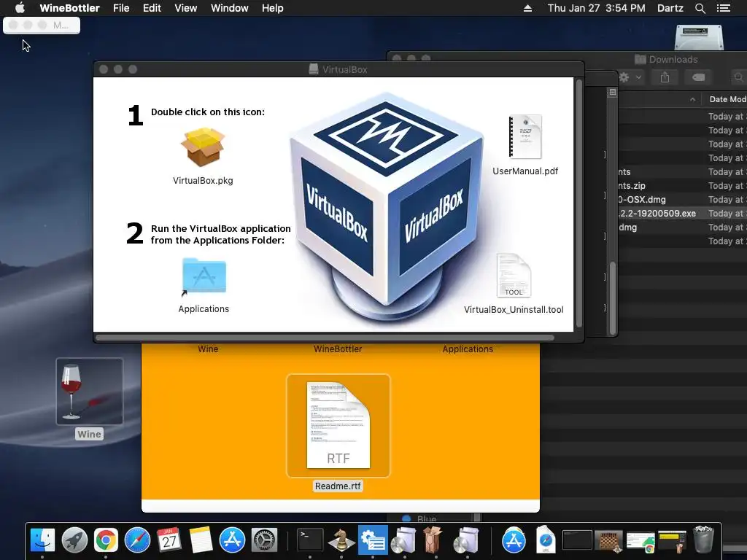Open Notes app in the dock
This screenshot has height=560, width=747.
(201, 540)
